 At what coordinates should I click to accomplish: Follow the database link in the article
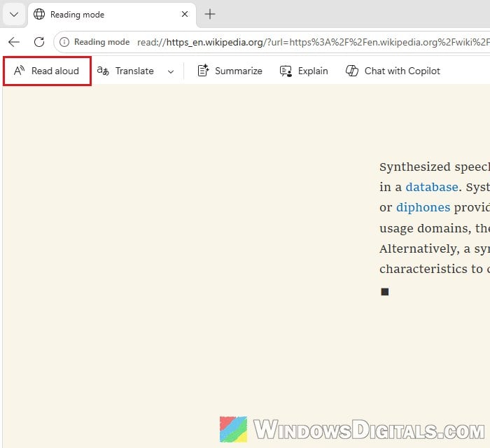[x=432, y=187]
